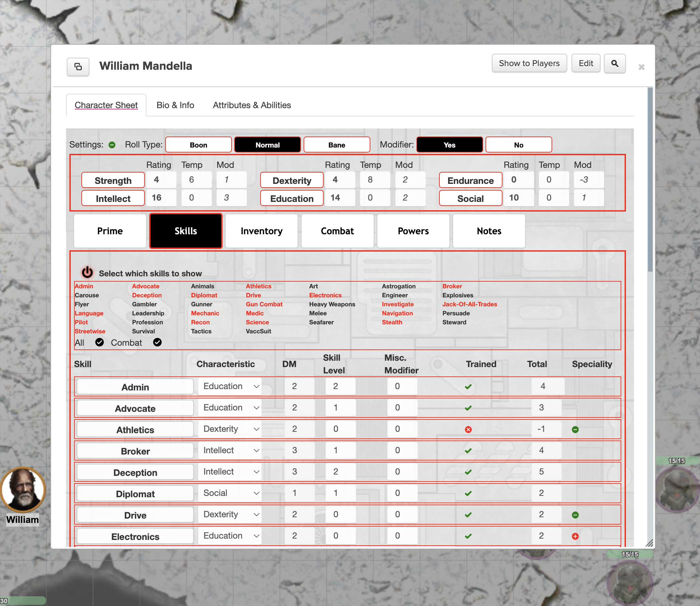Open the Powers section tab
Viewport: 700px width, 606px height.
[x=413, y=231]
